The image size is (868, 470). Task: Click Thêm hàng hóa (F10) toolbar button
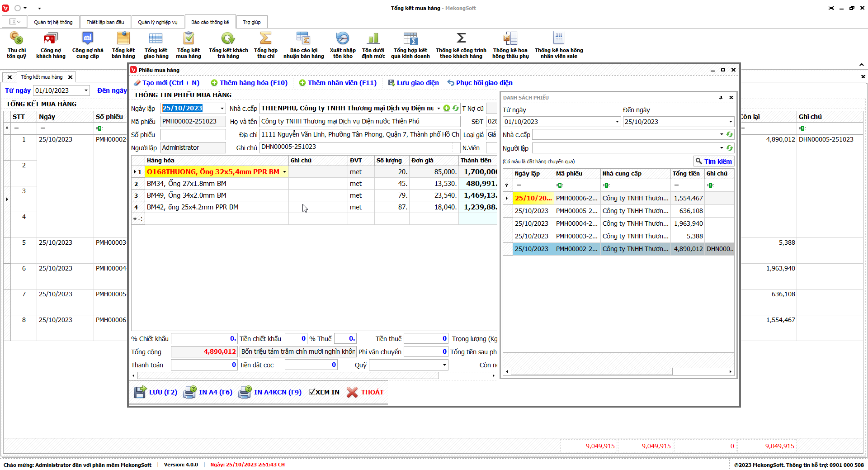point(249,83)
